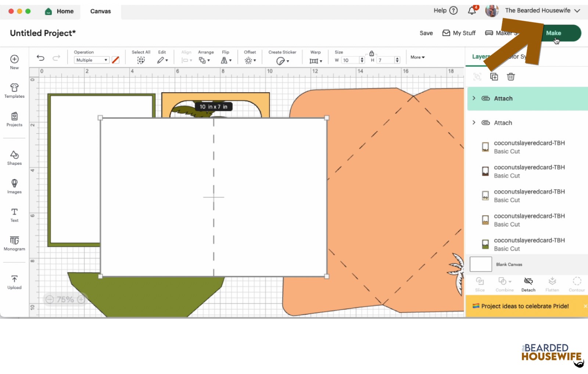
Task: Select the Text tool
Action: pyautogui.click(x=14, y=215)
